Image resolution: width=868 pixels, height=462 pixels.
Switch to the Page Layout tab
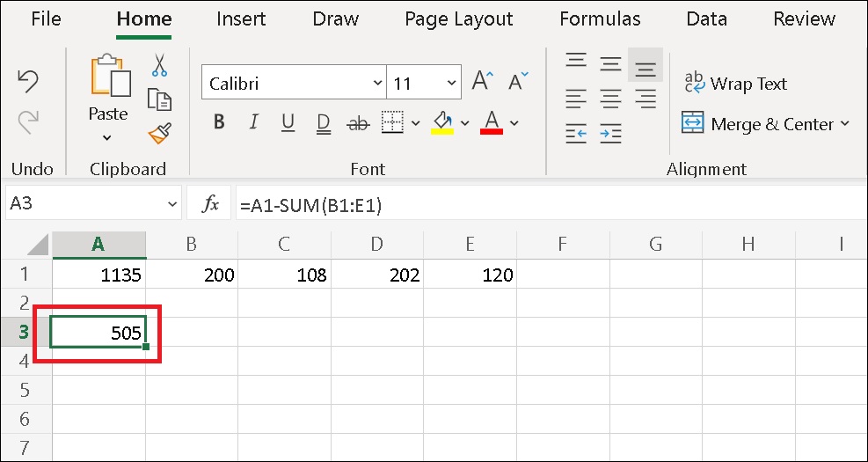point(458,18)
